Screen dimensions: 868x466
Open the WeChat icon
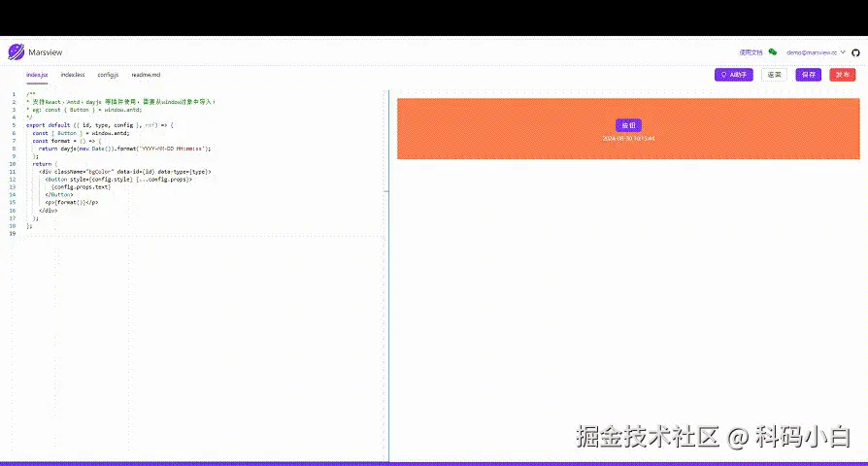point(773,52)
